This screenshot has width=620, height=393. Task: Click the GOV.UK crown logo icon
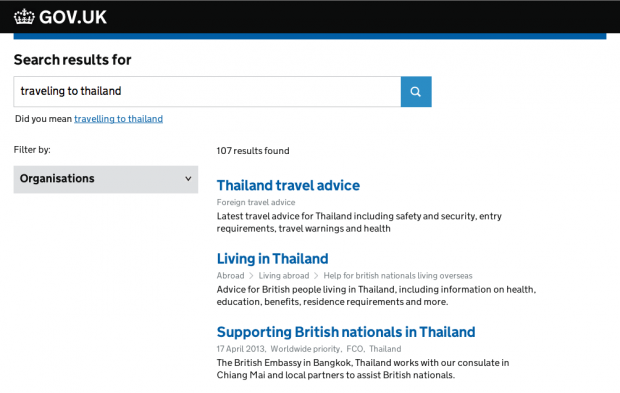click(x=24, y=17)
